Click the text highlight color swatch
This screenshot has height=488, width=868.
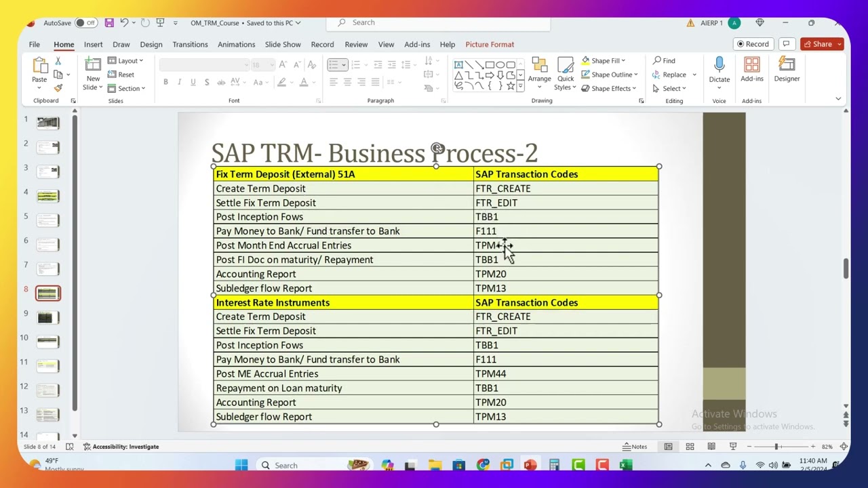281,82
